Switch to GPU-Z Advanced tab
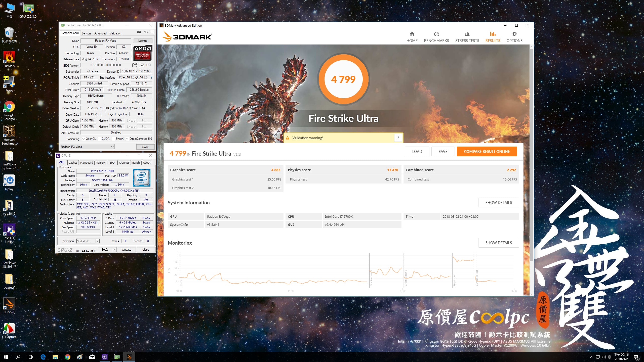The image size is (644, 362). point(100,33)
